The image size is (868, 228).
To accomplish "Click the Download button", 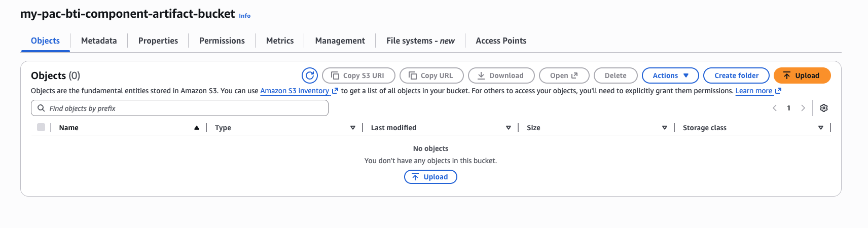I will pos(501,75).
